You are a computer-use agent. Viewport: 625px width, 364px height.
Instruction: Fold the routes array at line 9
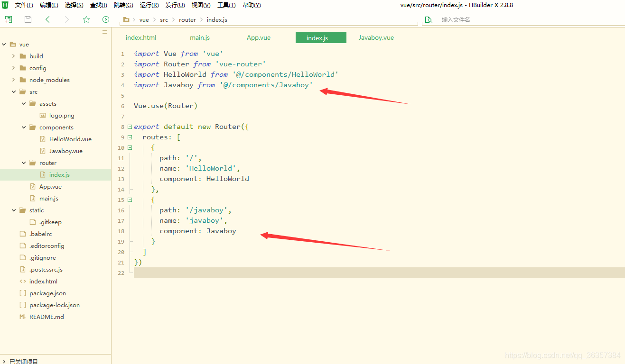click(x=130, y=137)
